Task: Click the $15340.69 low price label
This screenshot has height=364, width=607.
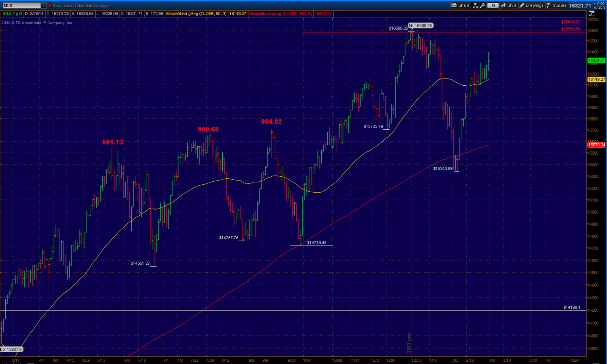Action: pos(443,168)
